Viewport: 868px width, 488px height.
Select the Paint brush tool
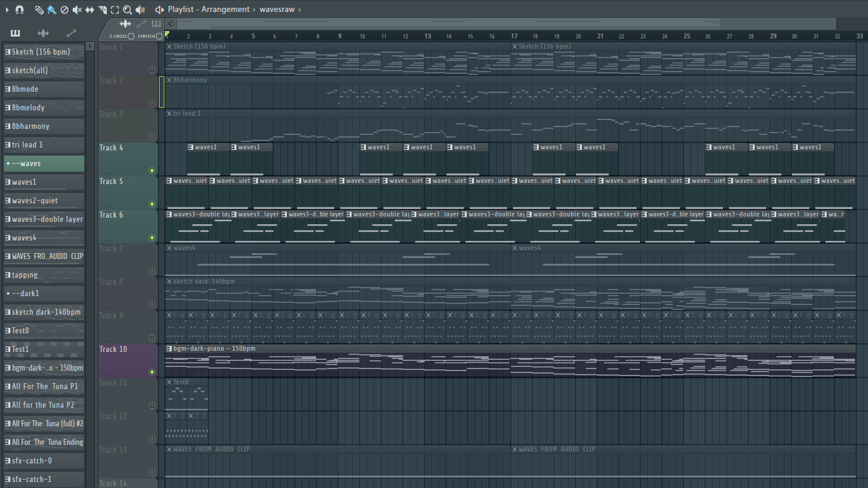point(52,10)
